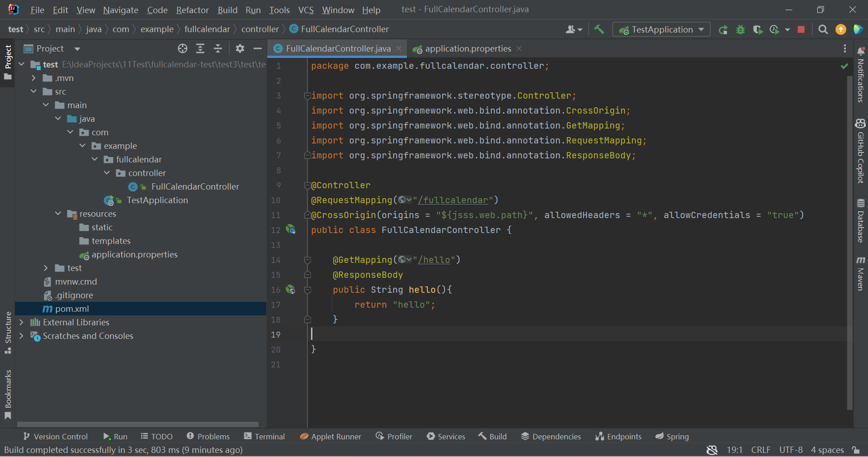The image size is (868, 457).
Task: Open TestApplication run configuration dropdown
Action: [661, 29]
